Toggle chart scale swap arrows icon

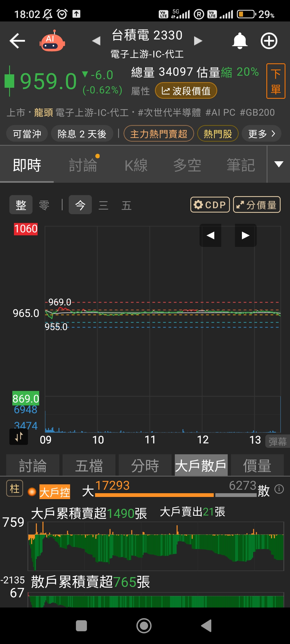point(19,437)
